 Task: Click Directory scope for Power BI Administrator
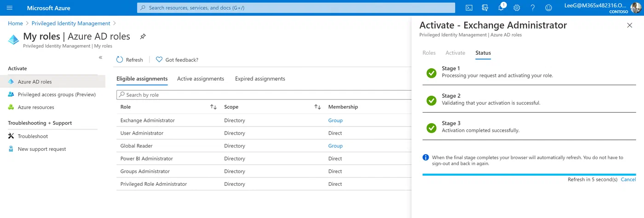[235, 159]
